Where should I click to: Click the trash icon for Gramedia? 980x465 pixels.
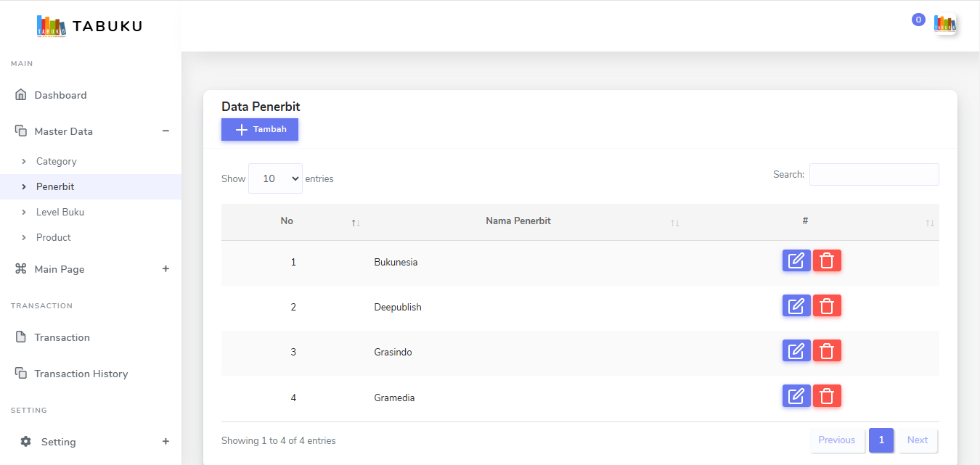(827, 396)
